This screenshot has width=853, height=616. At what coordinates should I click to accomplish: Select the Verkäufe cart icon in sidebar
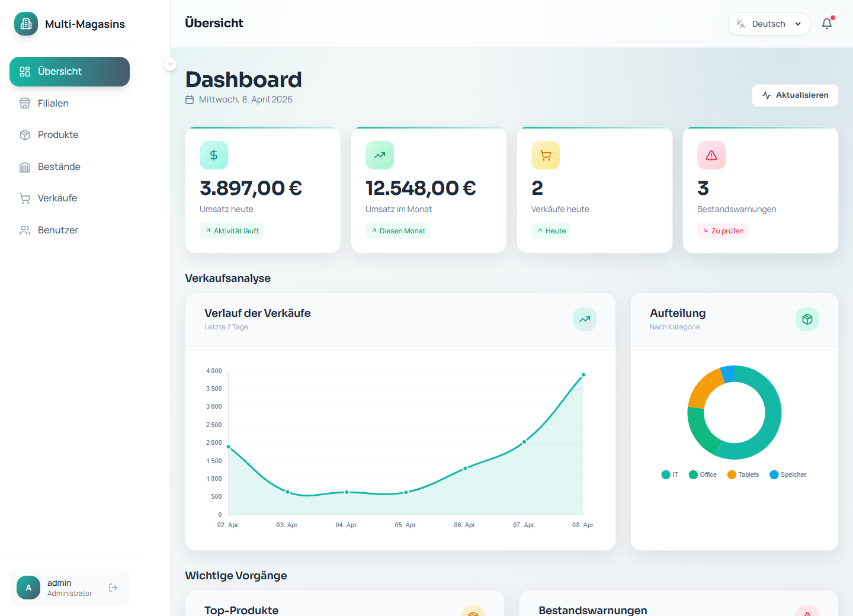[x=25, y=198]
